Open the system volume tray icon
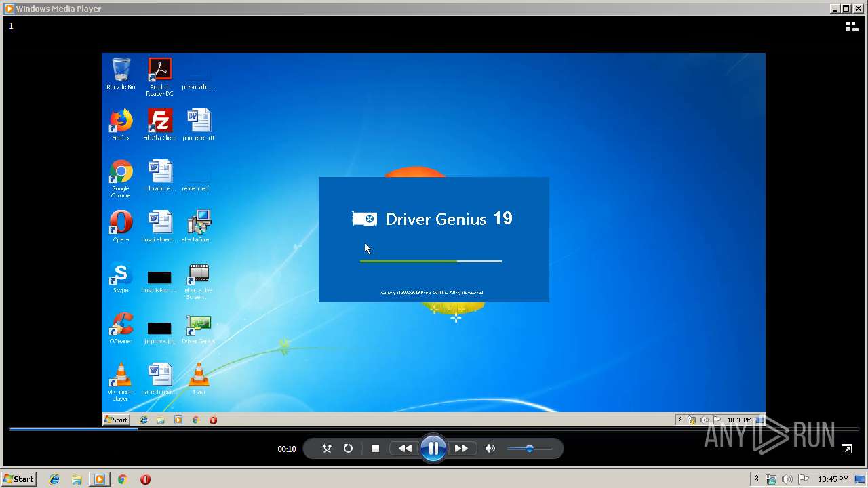 pos(787,479)
